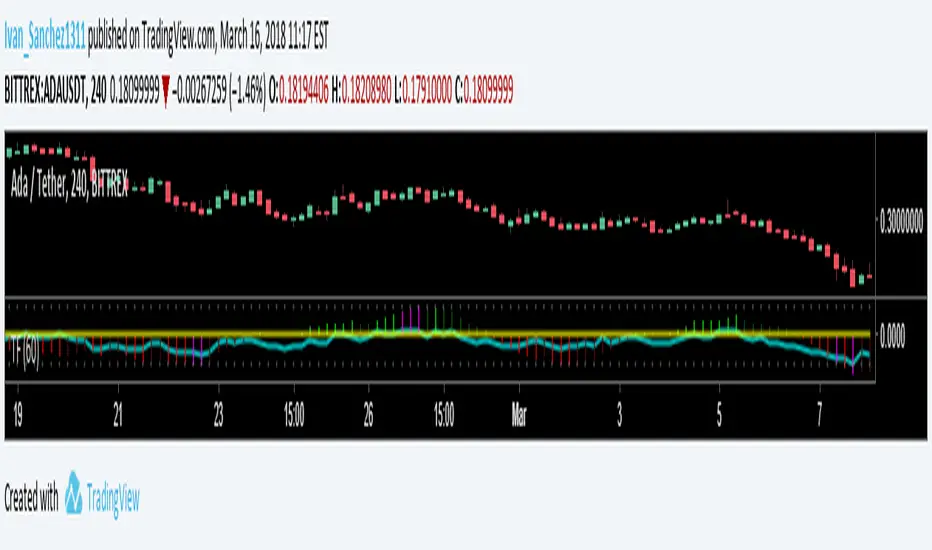Click the Created with footer text
Image resolution: width=932 pixels, height=550 pixels.
click(32, 498)
